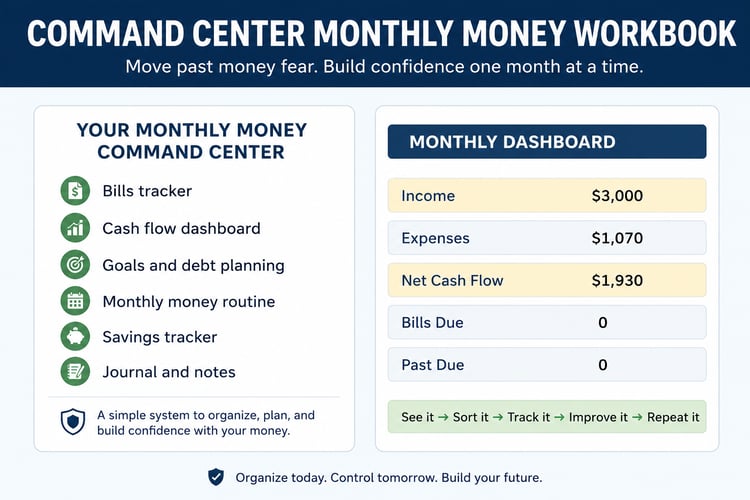The height and width of the screenshot is (500, 750).
Task: Click the Bills tracker label
Action: tap(147, 191)
